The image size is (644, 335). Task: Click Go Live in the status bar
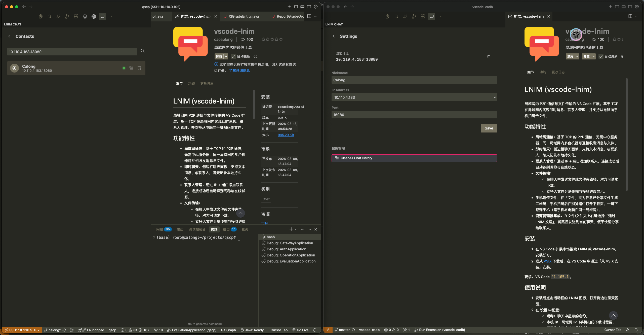click(x=300, y=330)
